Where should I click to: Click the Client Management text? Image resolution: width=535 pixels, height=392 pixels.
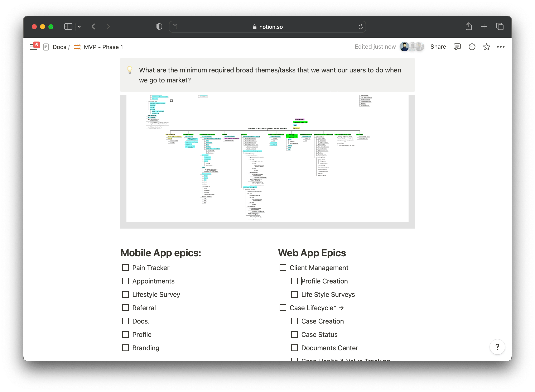click(x=319, y=268)
